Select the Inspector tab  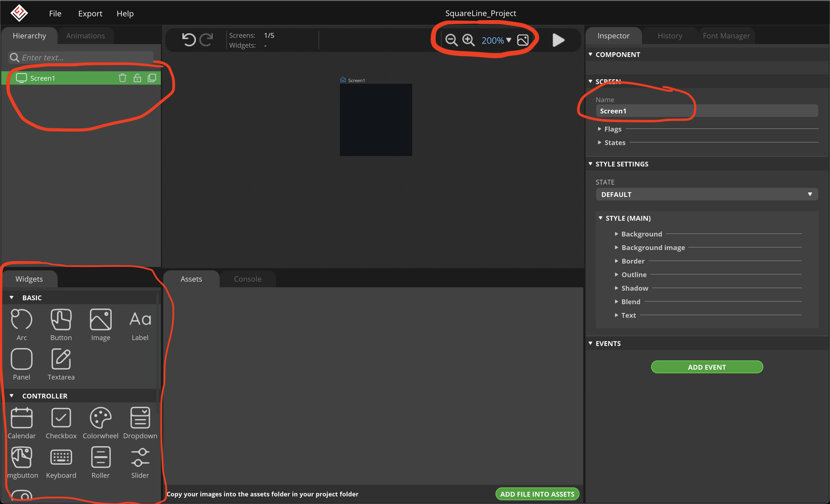[x=613, y=35]
